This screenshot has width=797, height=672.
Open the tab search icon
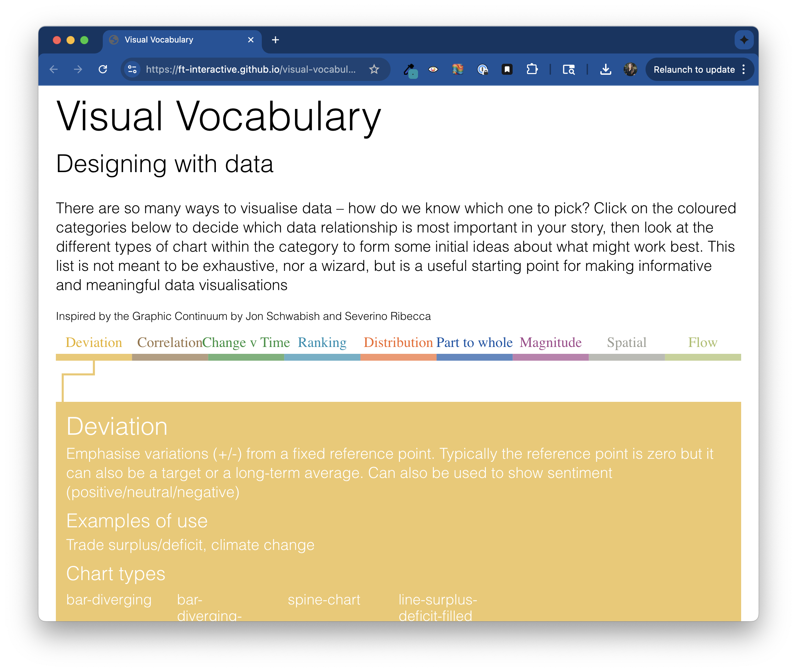coord(568,69)
